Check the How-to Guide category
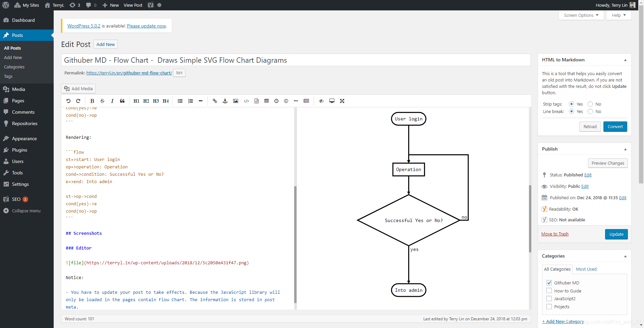The height and width of the screenshot is (328, 644). click(x=549, y=291)
